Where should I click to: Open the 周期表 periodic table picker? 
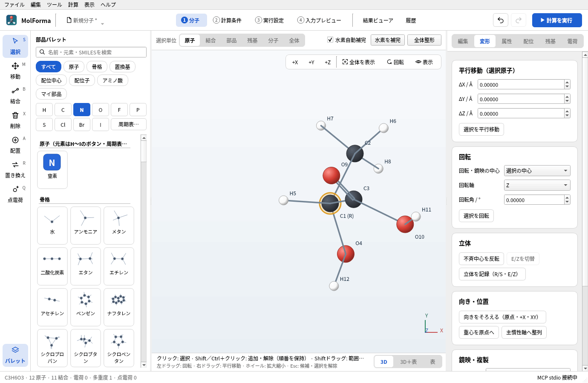129,124
